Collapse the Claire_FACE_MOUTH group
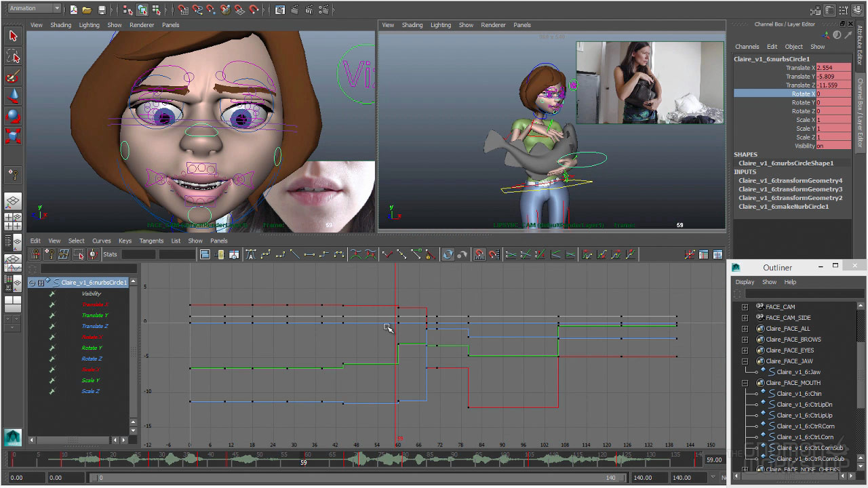This screenshot has height=488, width=868. pos(745,383)
